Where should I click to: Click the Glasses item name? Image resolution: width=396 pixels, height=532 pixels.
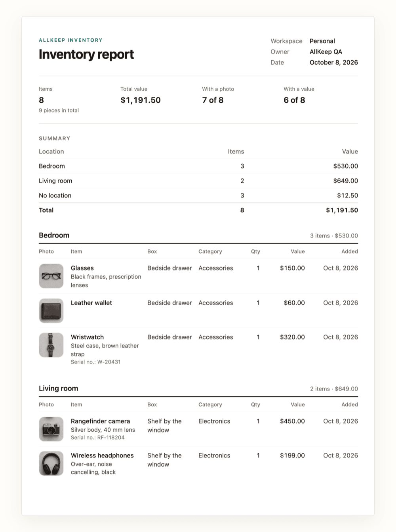pos(82,268)
